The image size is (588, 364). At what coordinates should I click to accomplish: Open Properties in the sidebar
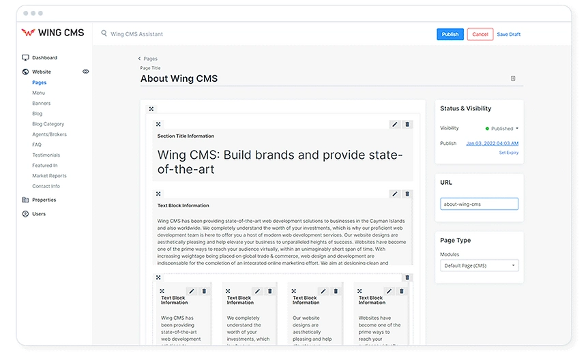(x=44, y=200)
